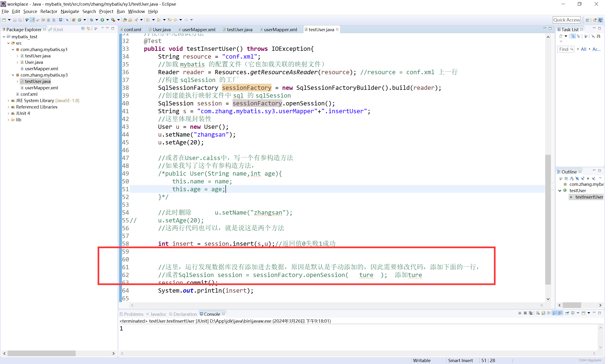Expand the lib folder node
Viewport: 605px width, 364px height.
point(8,120)
